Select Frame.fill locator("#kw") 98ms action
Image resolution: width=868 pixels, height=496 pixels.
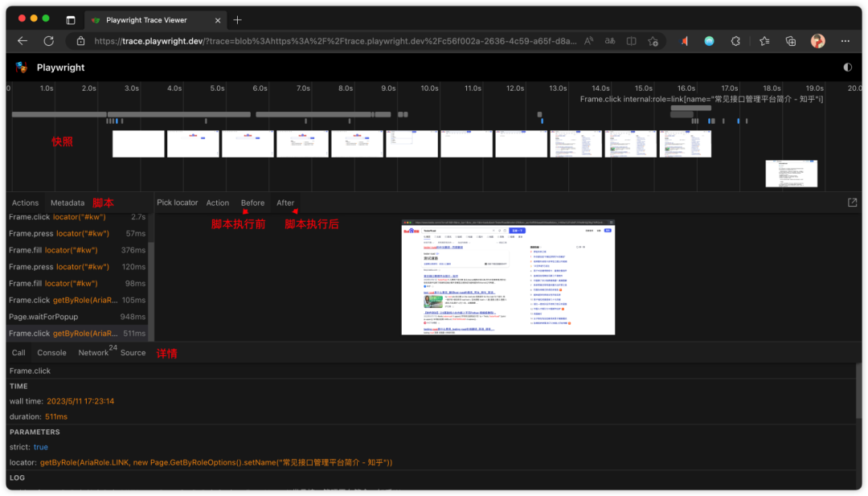click(77, 284)
